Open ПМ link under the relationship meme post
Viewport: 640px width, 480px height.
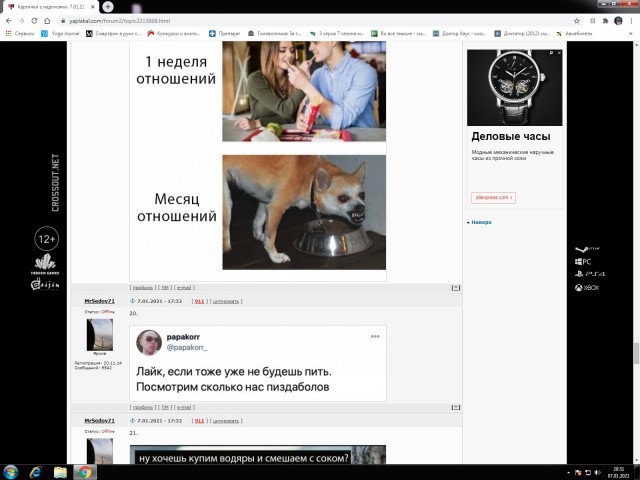(x=165, y=288)
